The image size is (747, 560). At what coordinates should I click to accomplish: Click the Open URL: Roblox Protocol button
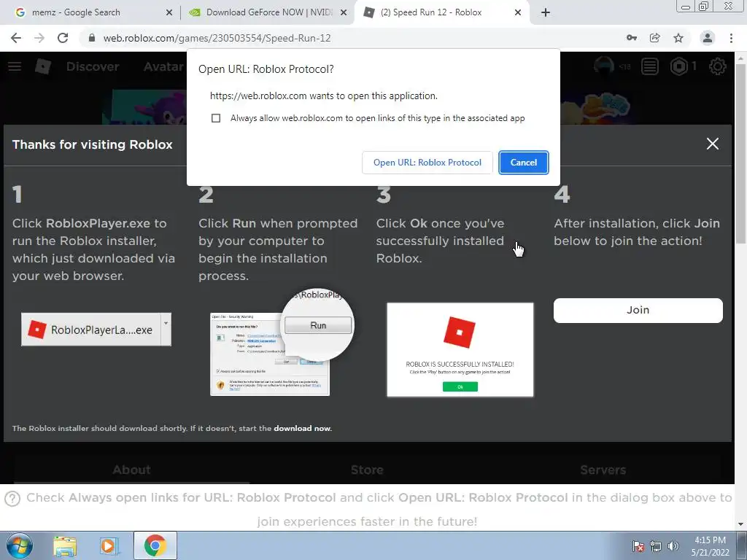click(x=427, y=163)
